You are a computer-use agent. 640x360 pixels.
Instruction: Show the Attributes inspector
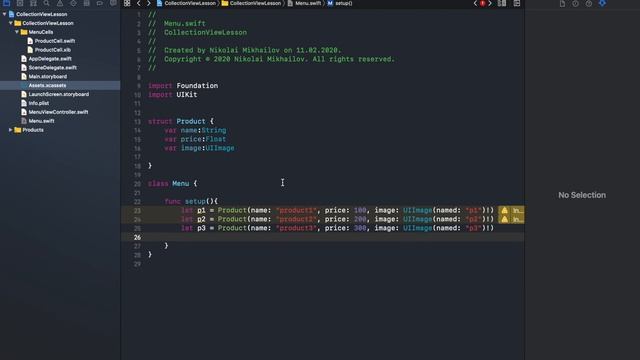(602, 3)
